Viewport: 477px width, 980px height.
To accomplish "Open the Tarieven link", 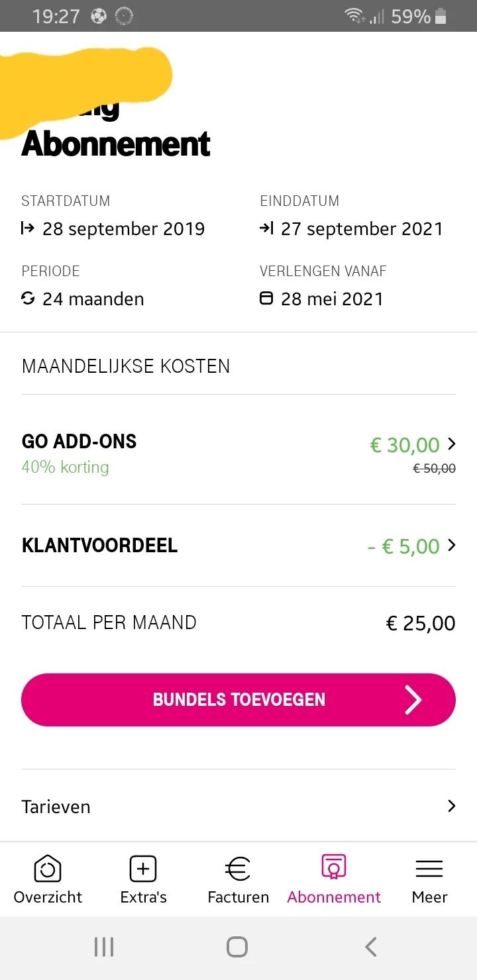I will 56,807.
